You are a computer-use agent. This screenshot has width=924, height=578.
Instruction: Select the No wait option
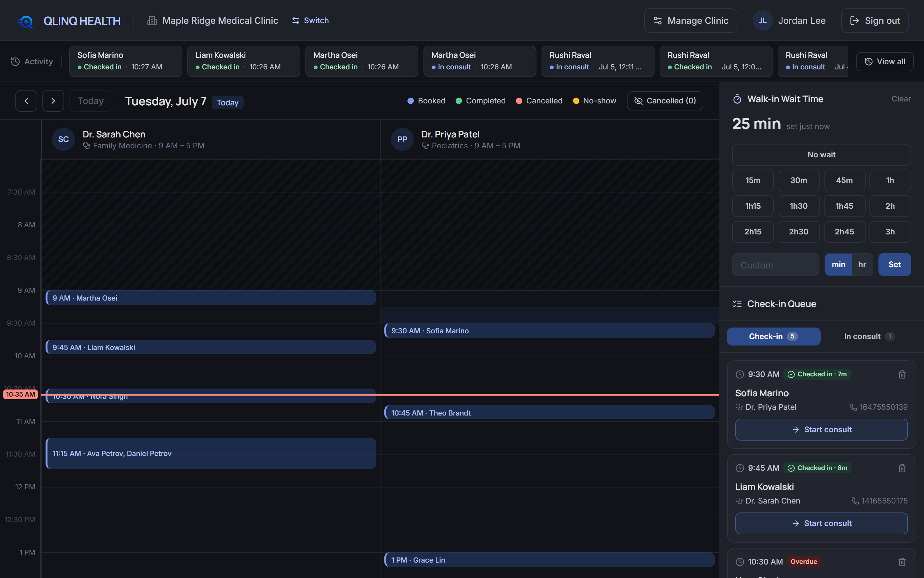click(821, 155)
